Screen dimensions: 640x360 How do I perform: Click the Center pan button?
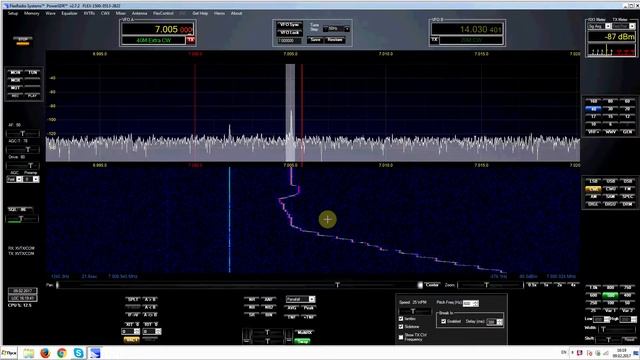(432, 285)
